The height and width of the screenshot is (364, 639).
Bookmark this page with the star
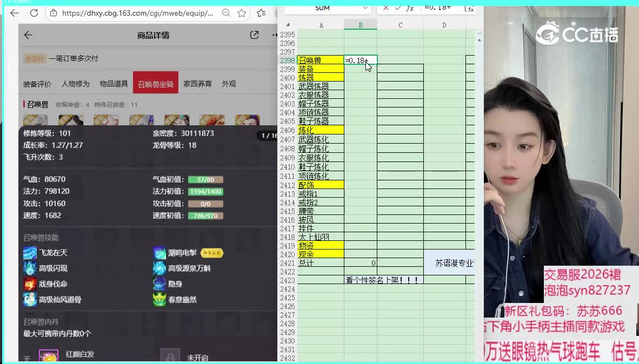[x=242, y=13]
